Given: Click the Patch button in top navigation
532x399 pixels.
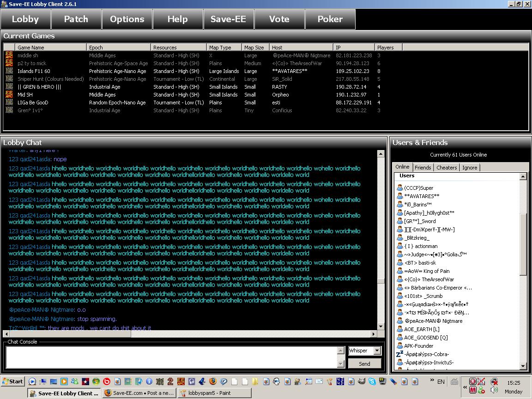Looking at the screenshot, I should tap(76, 19).
